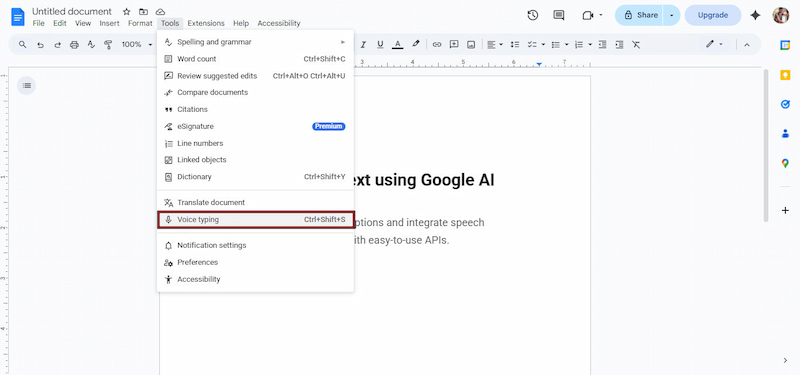Click the Move to folder icon
This screenshot has height=375, width=800.
pyautogui.click(x=143, y=12)
